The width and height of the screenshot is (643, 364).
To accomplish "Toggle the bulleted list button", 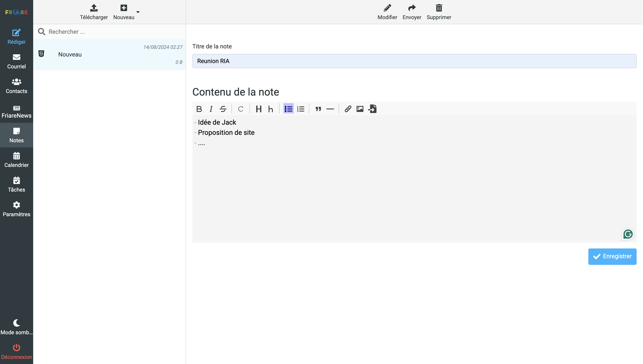I will (x=288, y=109).
